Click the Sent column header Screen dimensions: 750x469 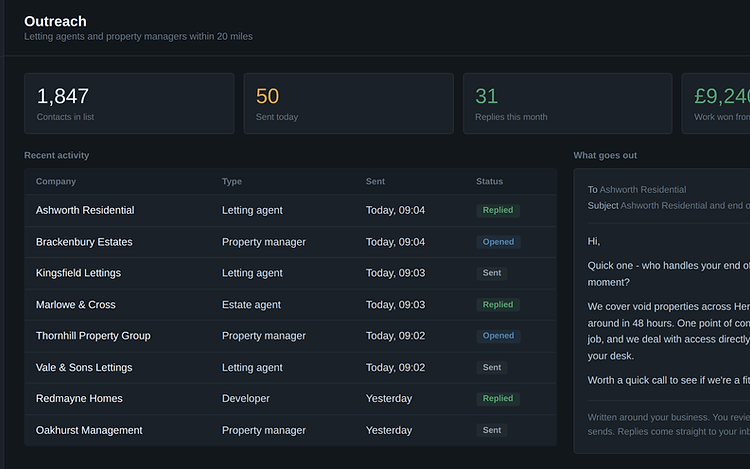tap(375, 181)
